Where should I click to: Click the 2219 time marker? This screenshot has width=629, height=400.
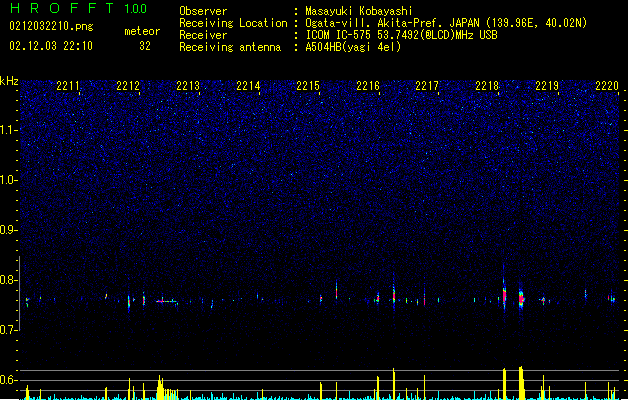(x=547, y=86)
